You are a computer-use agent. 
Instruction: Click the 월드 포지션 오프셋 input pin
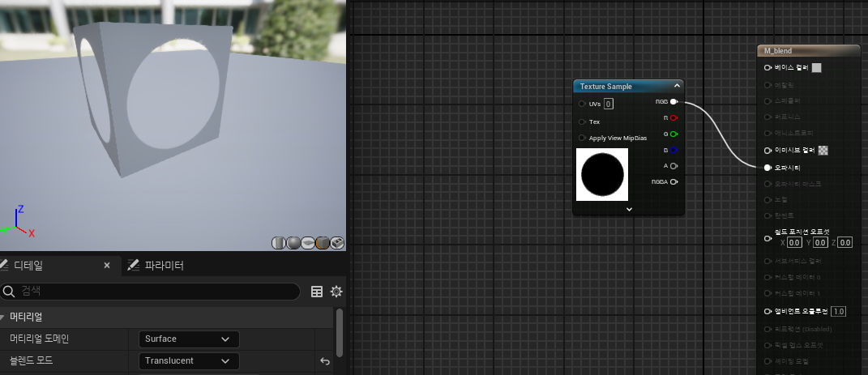point(768,238)
